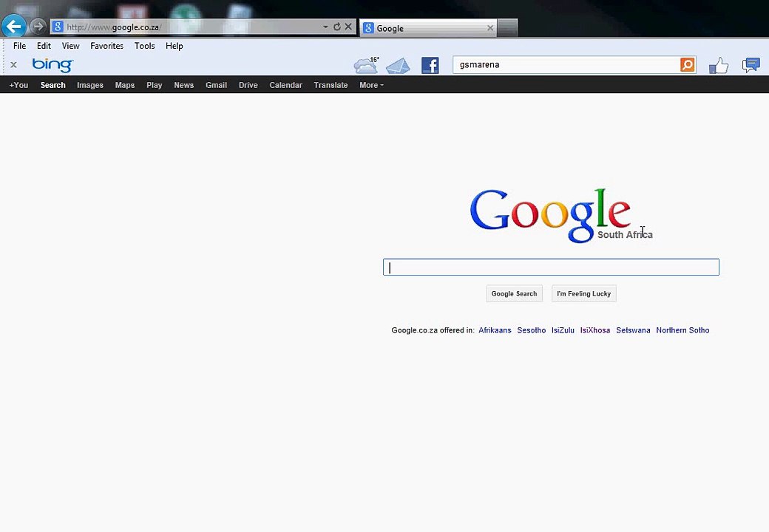The width and height of the screenshot is (769, 532).
Task: Click the Google South Africa logo
Action: [560, 216]
